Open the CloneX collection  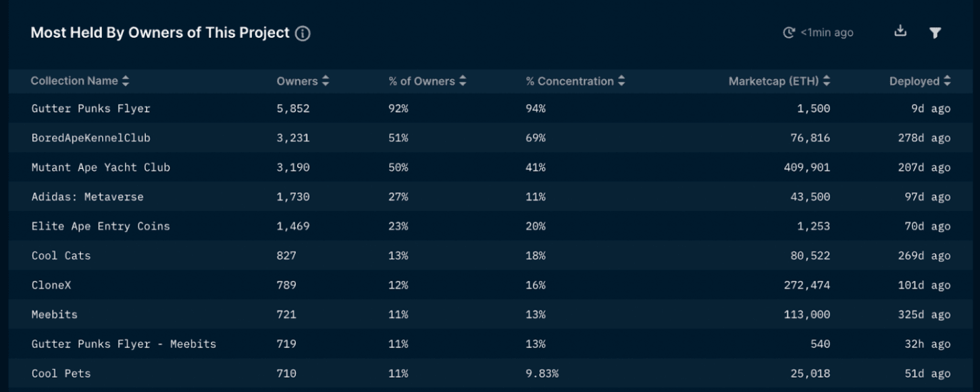[x=51, y=285]
